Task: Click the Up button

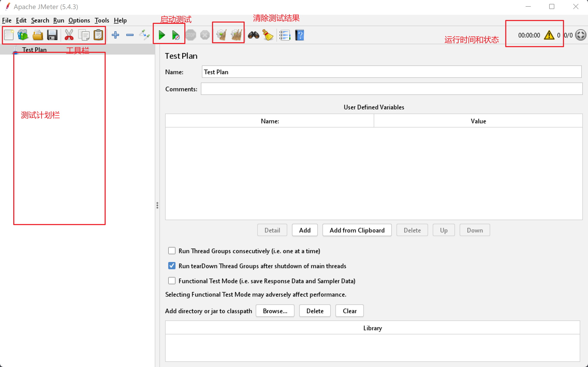Action: [x=444, y=230]
